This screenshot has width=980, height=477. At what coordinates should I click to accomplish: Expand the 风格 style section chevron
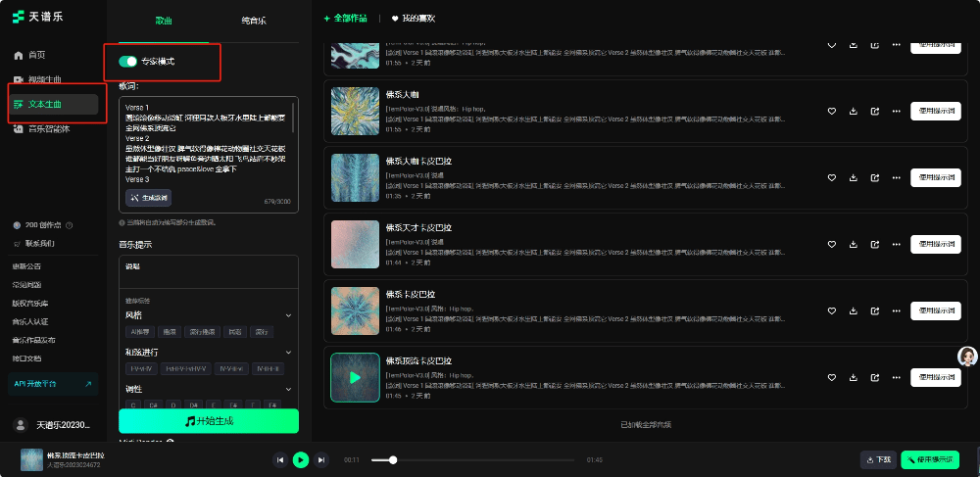(x=288, y=315)
